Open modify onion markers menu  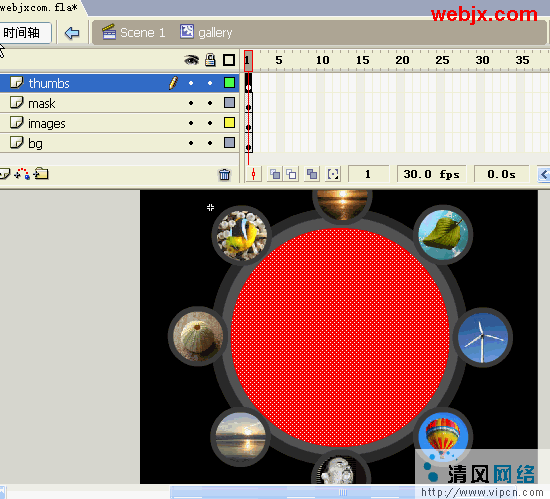(333, 174)
